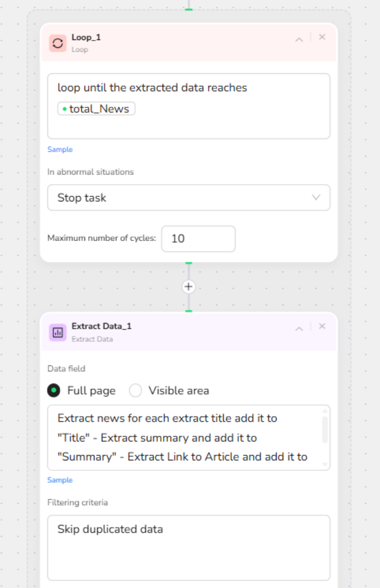Add a step using the plus connector
This screenshot has width=380, height=588.
[188, 287]
